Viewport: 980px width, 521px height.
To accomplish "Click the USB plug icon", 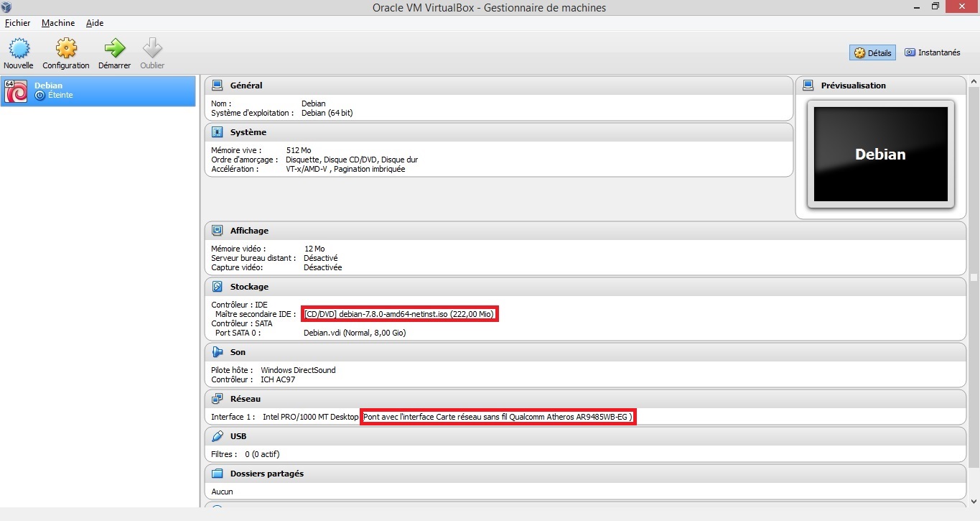I will point(217,436).
